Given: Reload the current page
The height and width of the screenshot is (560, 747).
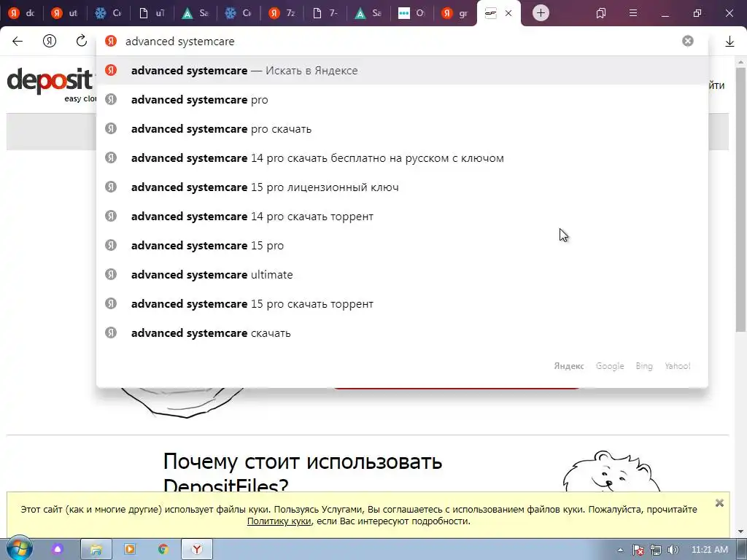Looking at the screenshot, I should click(82, 41).
